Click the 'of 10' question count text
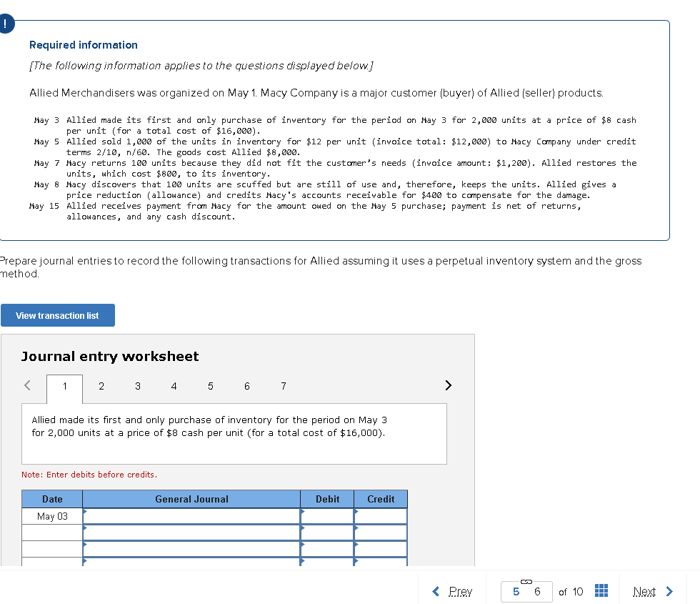 click(x=571, y=592)
